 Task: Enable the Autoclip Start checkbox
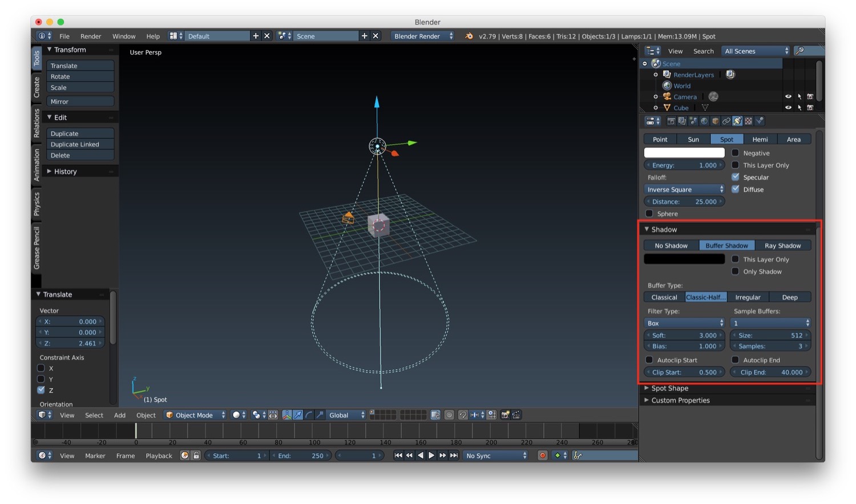coord(649,360)
